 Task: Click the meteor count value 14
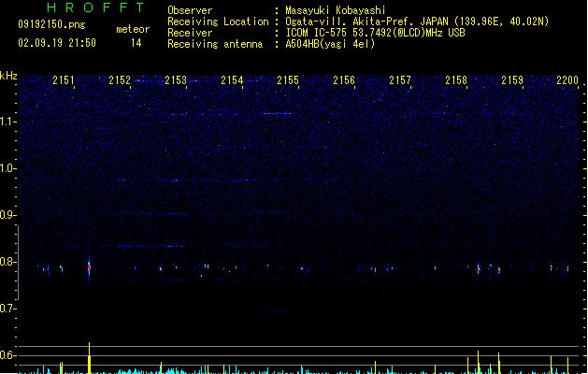(136, 43)
